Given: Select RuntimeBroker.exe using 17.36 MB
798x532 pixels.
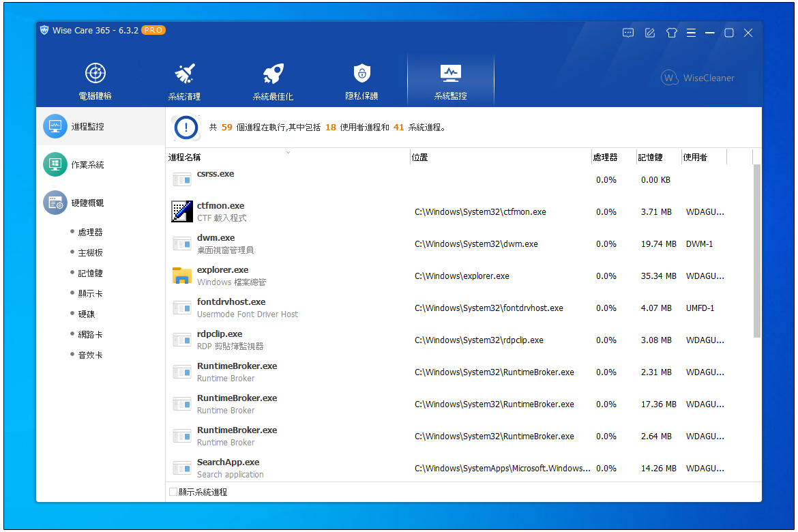Looking at the screenshot, I should [x=237, y=398].
